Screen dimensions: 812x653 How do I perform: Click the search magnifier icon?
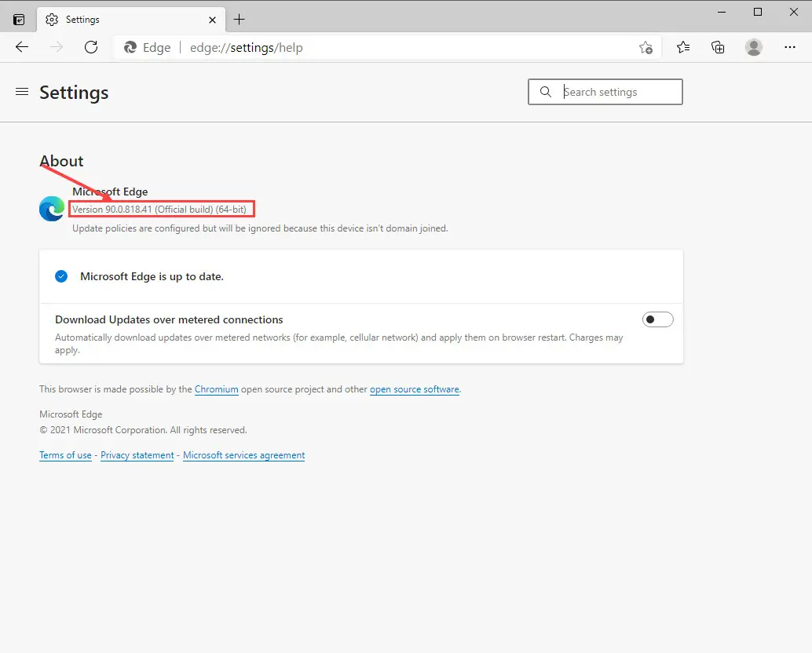[x=545, y=92]
